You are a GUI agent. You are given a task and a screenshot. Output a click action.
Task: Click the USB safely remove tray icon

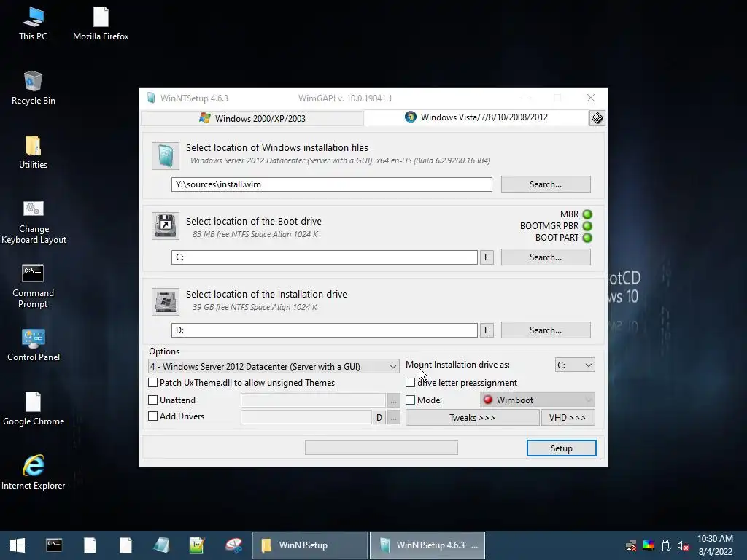tap(666, 545)
